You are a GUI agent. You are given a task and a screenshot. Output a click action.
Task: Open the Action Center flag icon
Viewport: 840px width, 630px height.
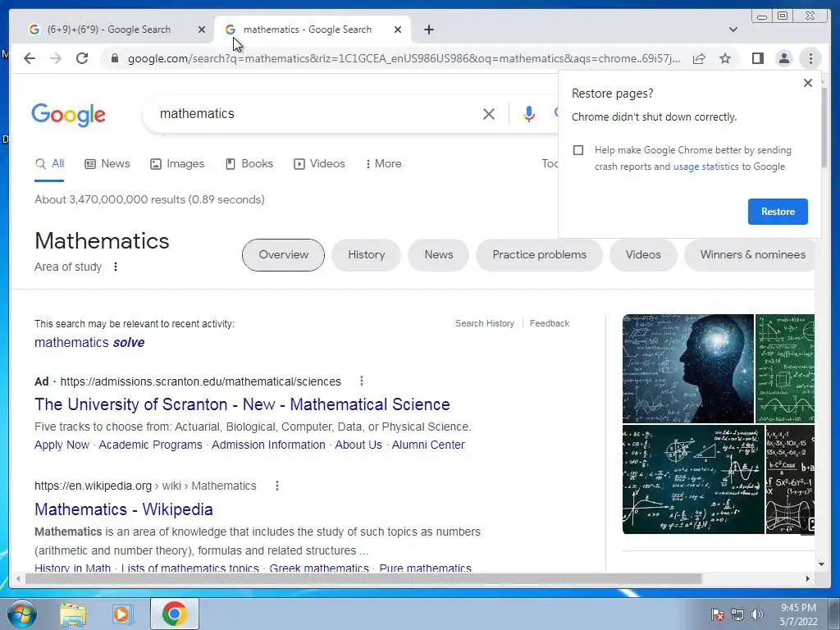[718, 614]
